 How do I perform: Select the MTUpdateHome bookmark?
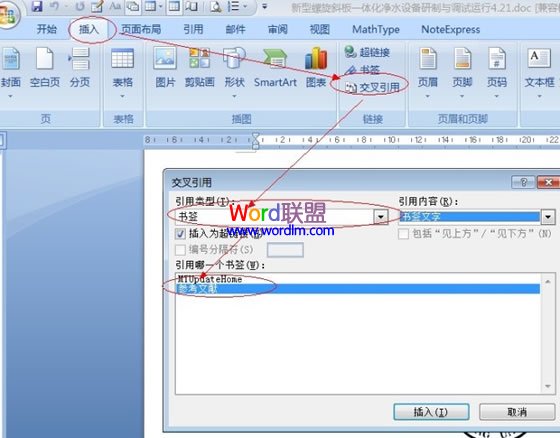[x=210, y=279]
